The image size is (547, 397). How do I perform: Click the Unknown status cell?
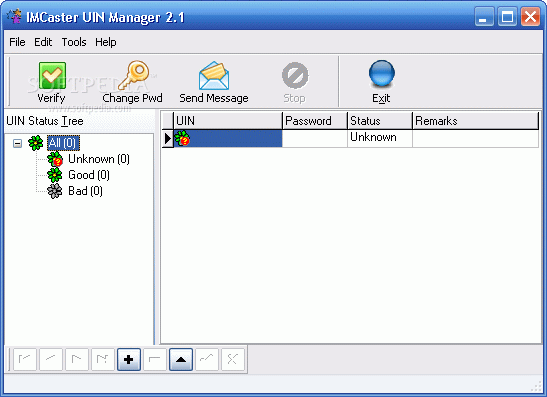tap(380, 138)
